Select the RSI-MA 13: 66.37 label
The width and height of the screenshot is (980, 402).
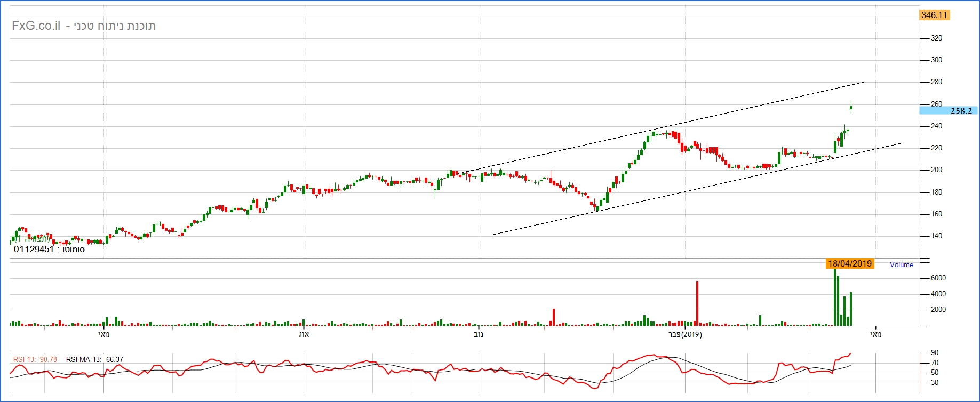(x=94, y=359)
